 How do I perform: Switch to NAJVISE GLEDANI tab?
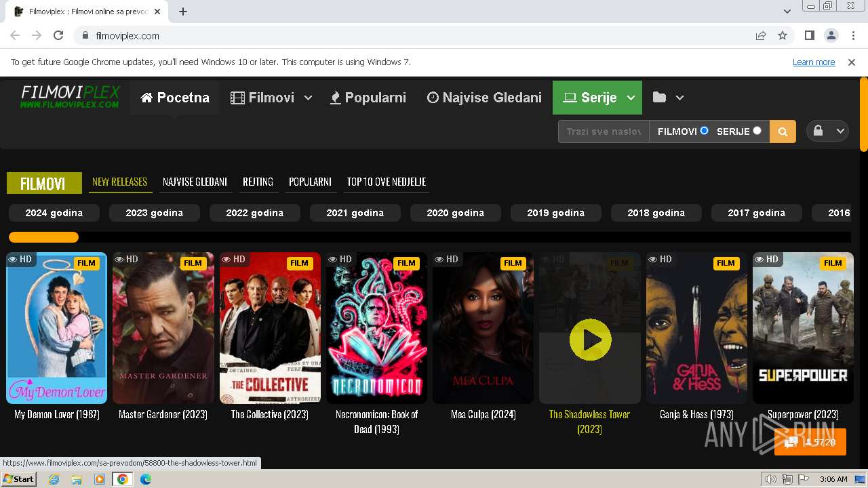[x=195, y=182]
